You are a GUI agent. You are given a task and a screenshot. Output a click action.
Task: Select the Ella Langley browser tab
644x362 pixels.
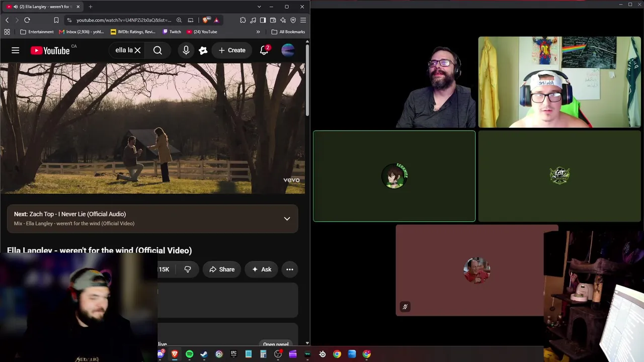(43, 7)
